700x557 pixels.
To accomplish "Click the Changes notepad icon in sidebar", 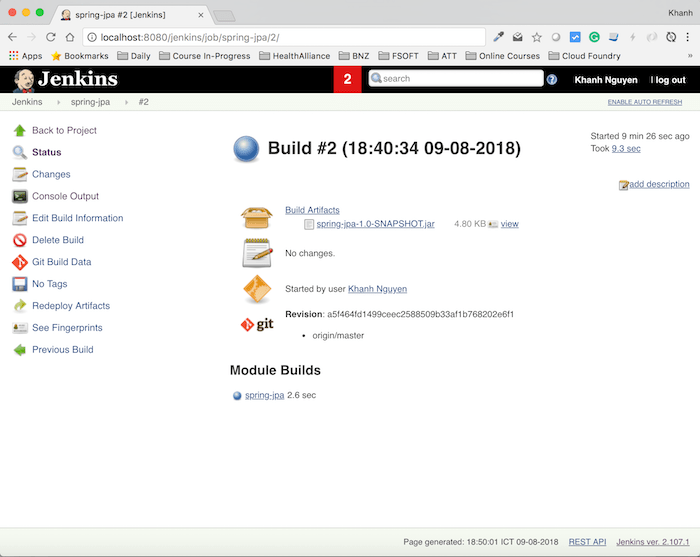I will (20, 174).
